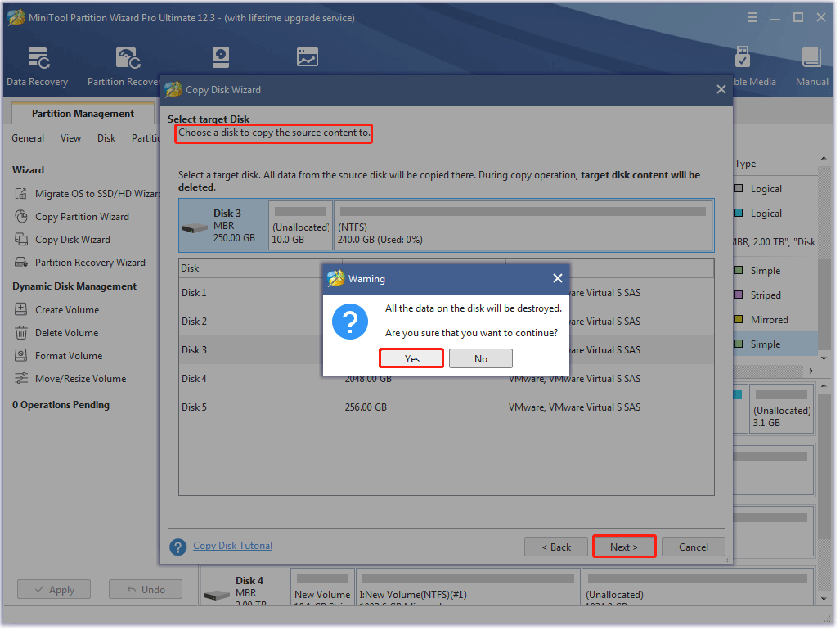Open Partition Recovery from the toolbar
Screen dimensions: 840x630
click(125, 67)
